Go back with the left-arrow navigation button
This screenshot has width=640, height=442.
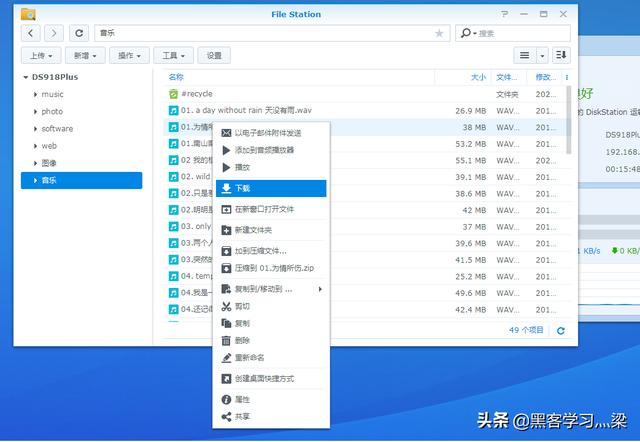[x=31, y=33]
